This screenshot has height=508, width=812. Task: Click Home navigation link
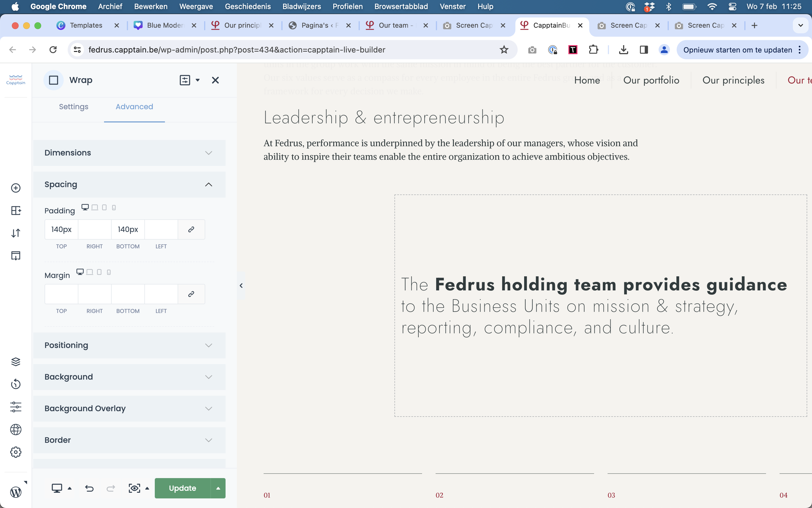click(x=587, y=80)
